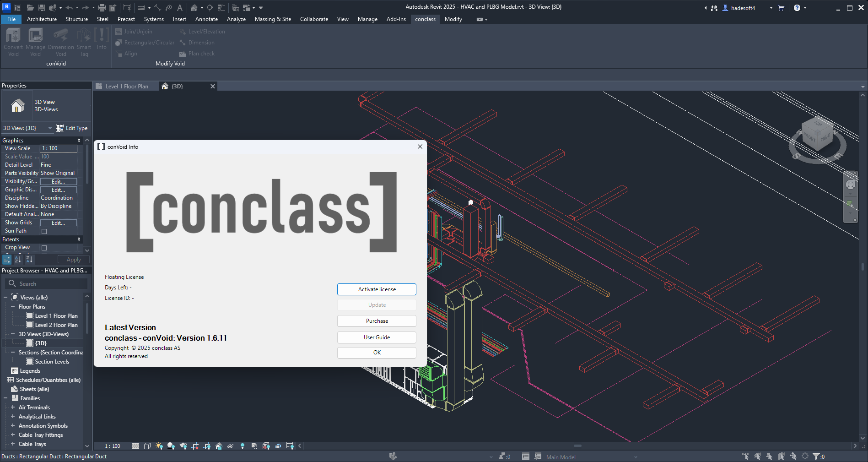
Task: Click the Save icon in quick access toolbar
Action: point(41,8)
